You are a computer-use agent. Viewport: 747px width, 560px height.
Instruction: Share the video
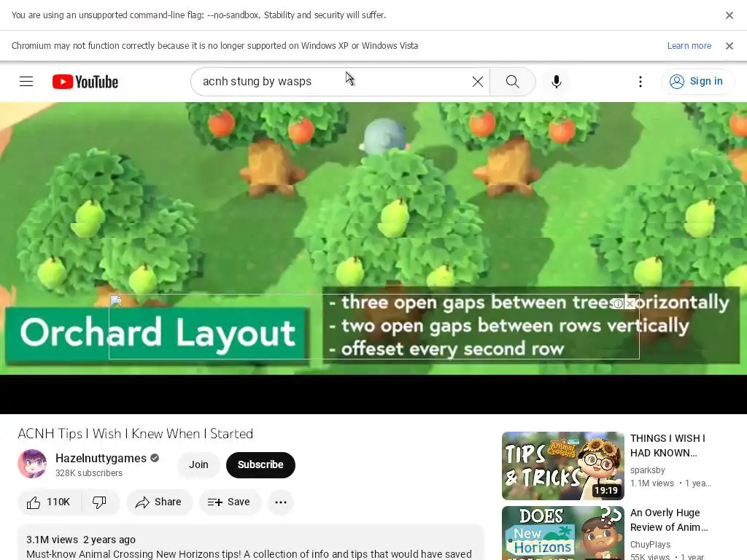159,502
